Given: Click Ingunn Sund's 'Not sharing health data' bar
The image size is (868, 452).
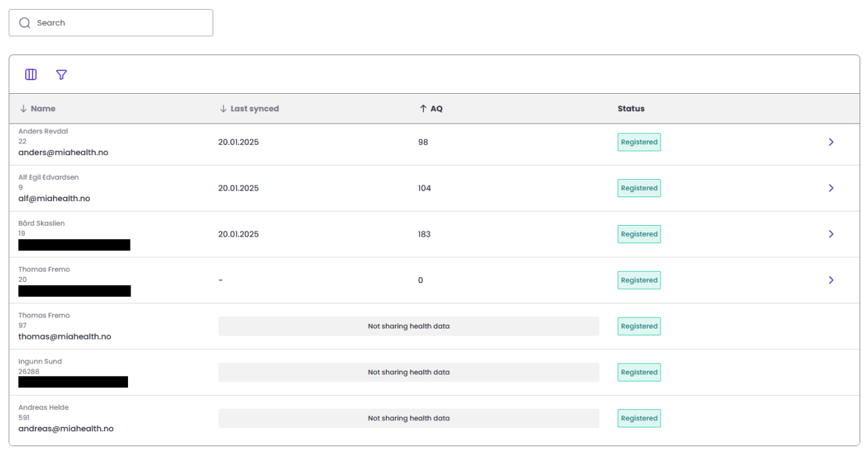Looking at the screenshot, I should [408, 372].
